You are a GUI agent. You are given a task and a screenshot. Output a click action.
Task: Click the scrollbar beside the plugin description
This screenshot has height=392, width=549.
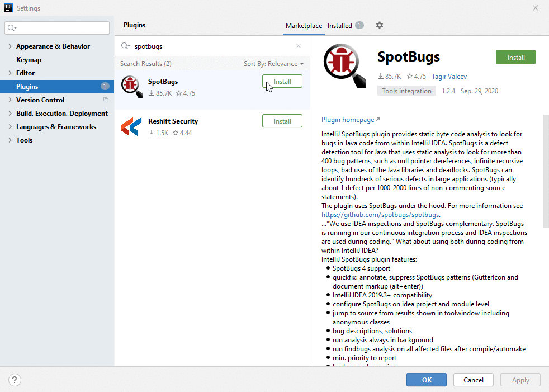tap(545, 168)
